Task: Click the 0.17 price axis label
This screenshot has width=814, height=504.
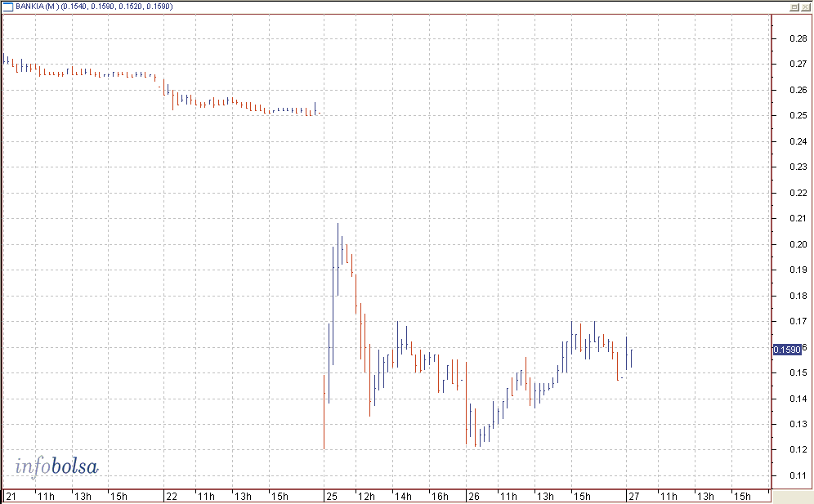Action: coord(798,321)
